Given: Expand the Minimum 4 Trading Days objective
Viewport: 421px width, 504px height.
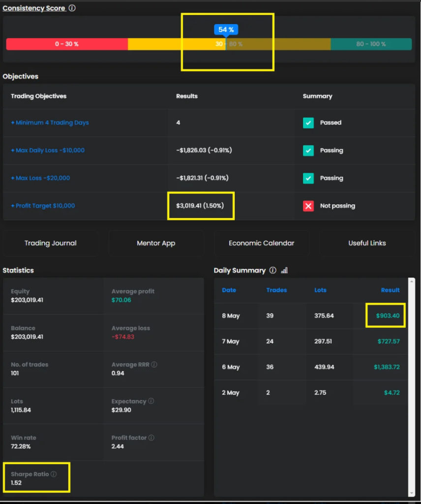Looking at the screenshot, I should tap(50, 123).
